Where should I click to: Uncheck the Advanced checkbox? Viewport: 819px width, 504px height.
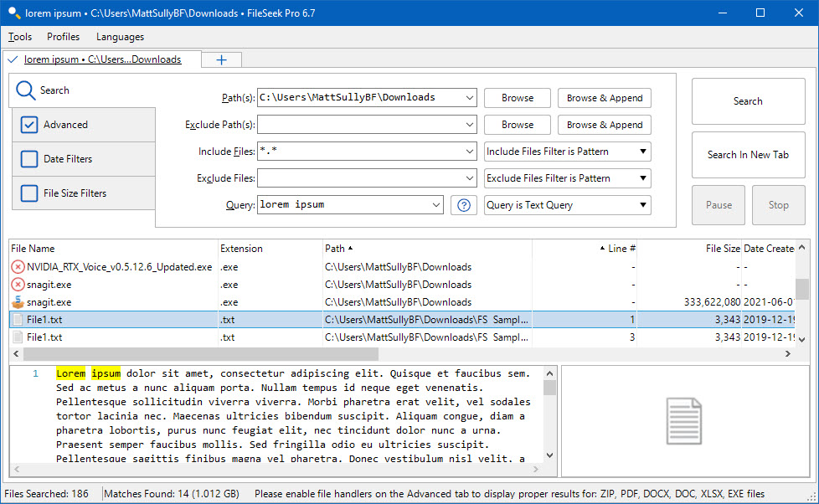(29, 125)
